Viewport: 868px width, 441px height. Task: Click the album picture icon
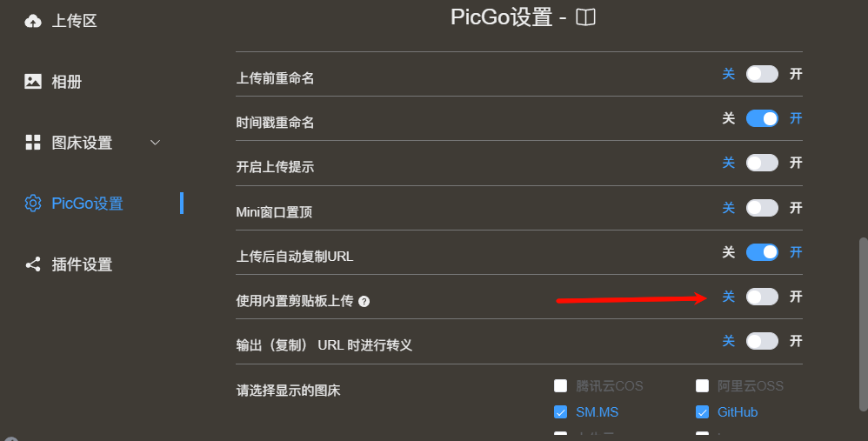pos(33,82)
